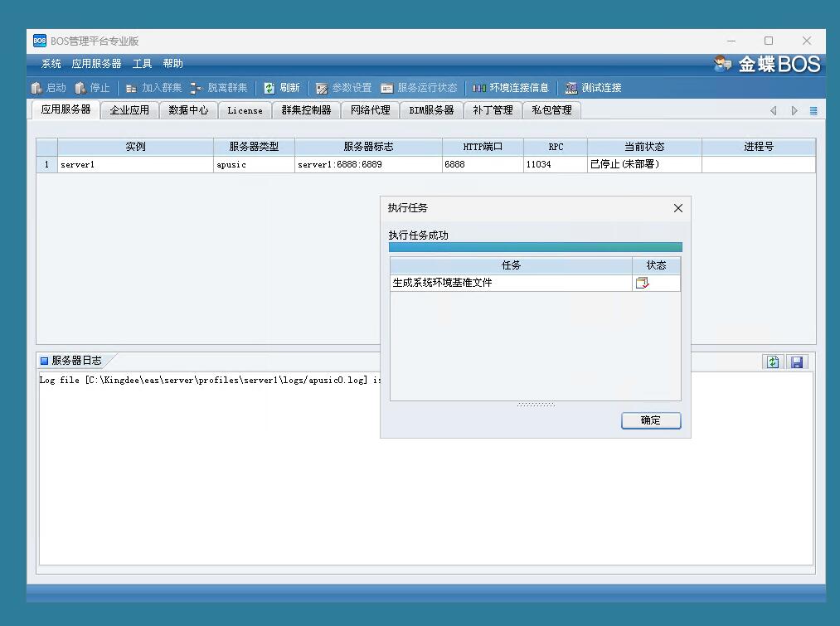Click the 停止 stop server toolbar button
This screenshot has width=840, height=626.
coord(92,88)
